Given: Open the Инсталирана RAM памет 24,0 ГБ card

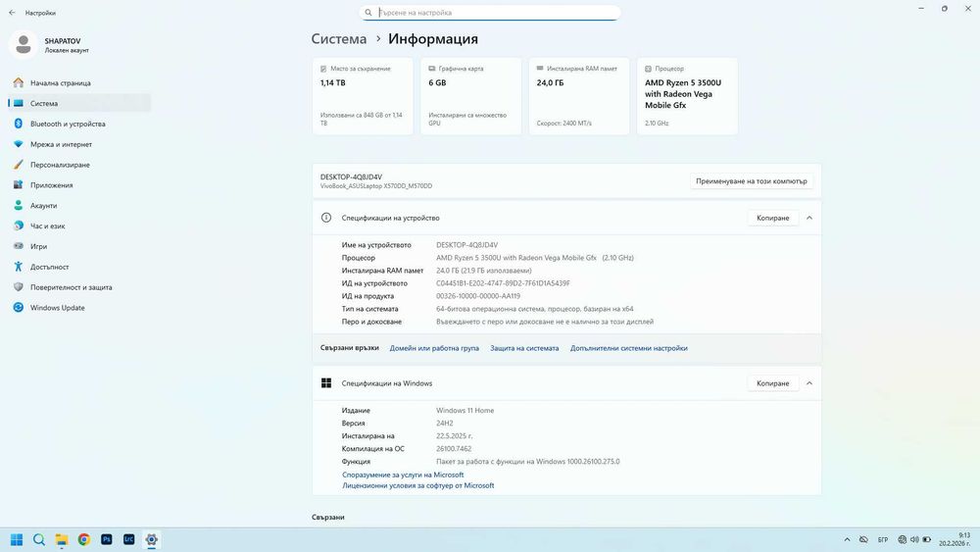Looking at the screenshot, I should coord(579,96).
